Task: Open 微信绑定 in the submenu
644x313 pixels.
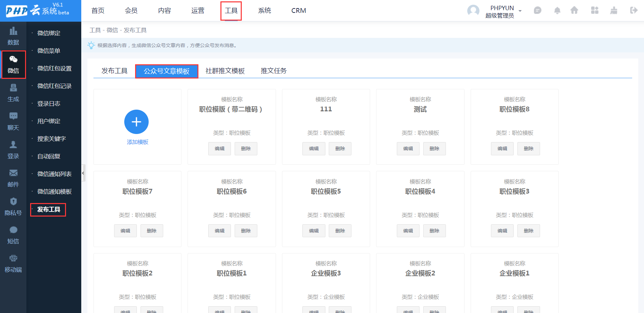Action: [x=49, y=33]
